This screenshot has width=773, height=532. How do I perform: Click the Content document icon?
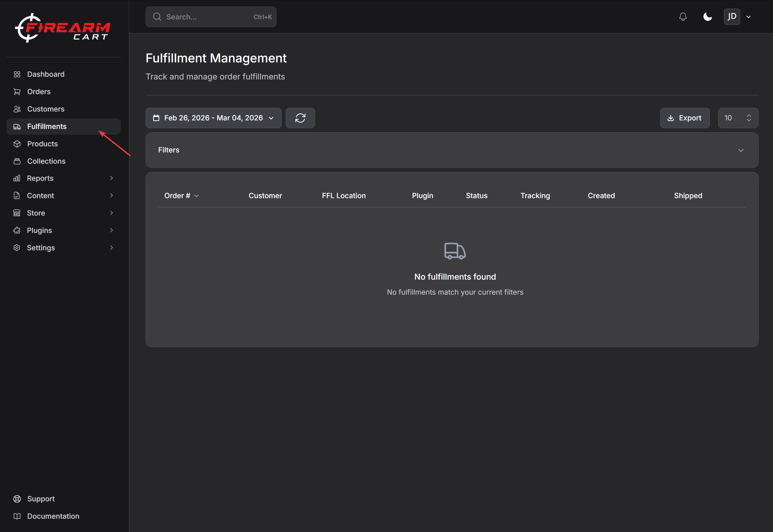tap(17, 196)
